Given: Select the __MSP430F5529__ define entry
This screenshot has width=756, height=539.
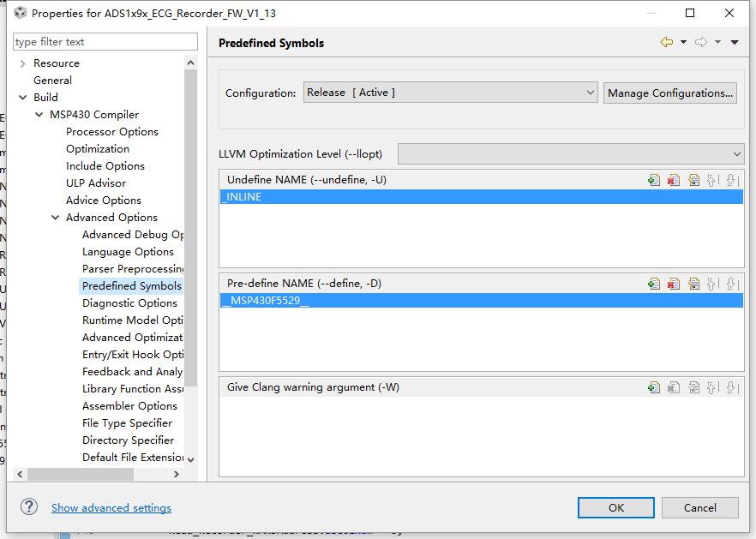Looking at the screenshot, I should click(266, 301).
